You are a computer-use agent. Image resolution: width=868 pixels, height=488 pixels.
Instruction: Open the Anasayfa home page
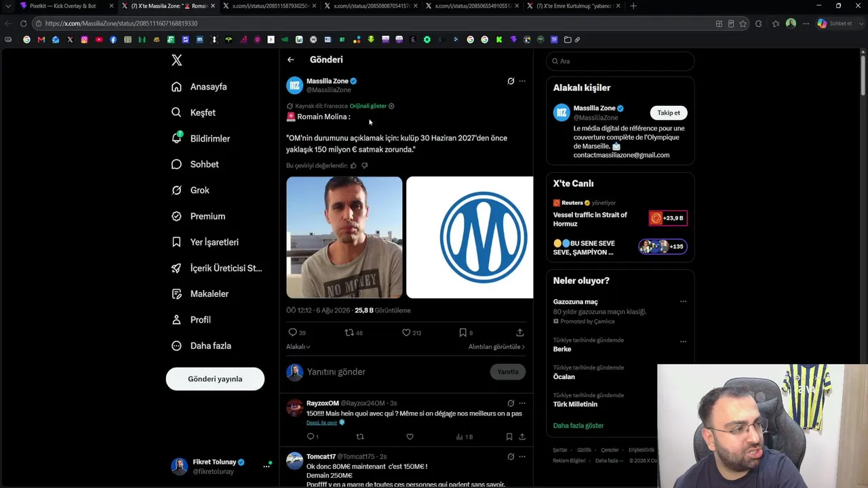(199, 87)
